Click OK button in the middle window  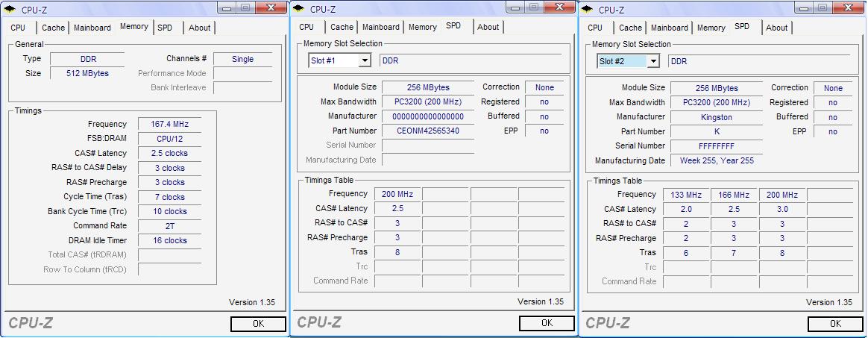tap(547, 323)
